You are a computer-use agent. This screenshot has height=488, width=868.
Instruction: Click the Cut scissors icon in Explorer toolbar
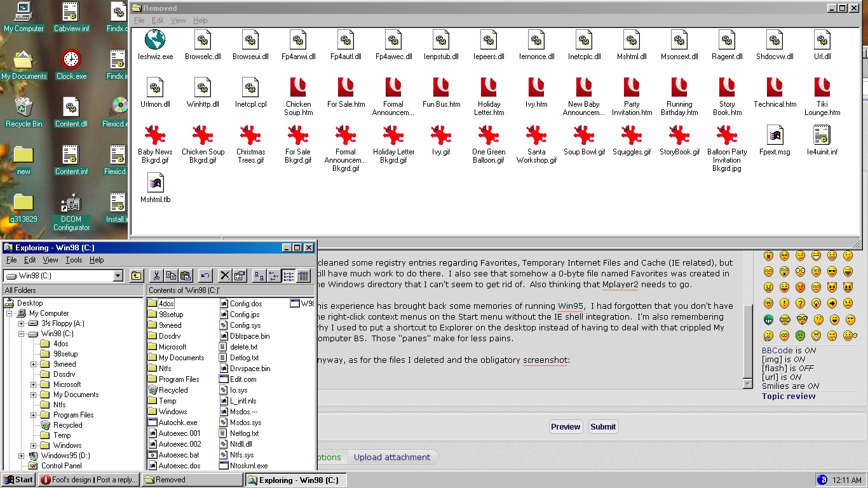coord(156,276)
